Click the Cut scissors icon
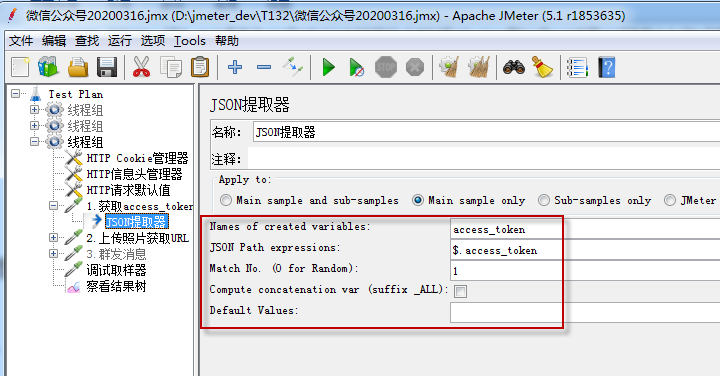This screenshot has width=720, height=376. (141, 67)
